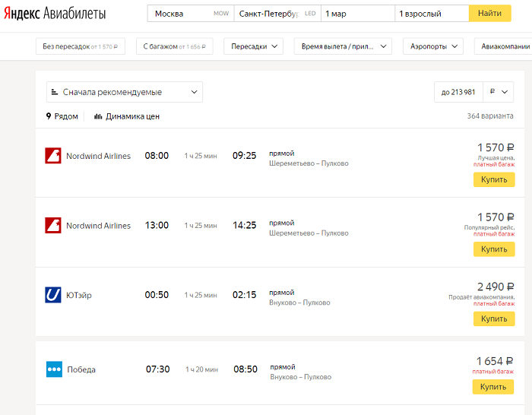Click the Найти search button
The width and height of the screenshot is (532, 415).
pos(490,13)
